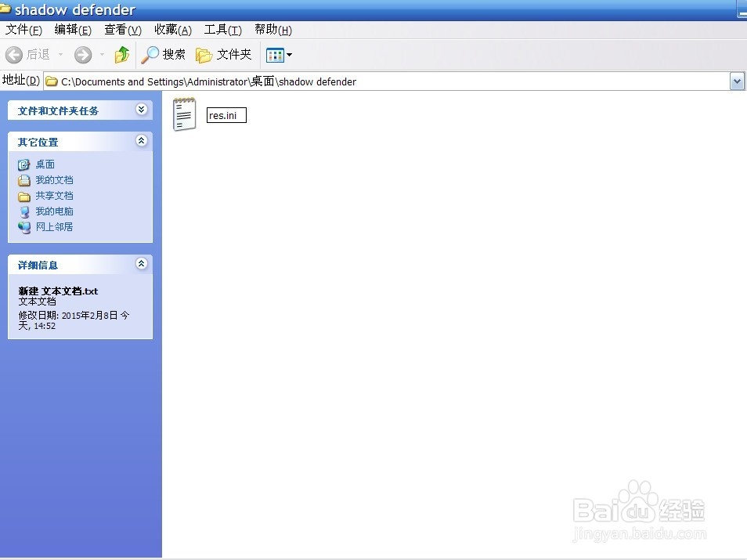Screen dimensions: 747x560
Task: Select the text file notepad icon
Action: tap(184, 114)
